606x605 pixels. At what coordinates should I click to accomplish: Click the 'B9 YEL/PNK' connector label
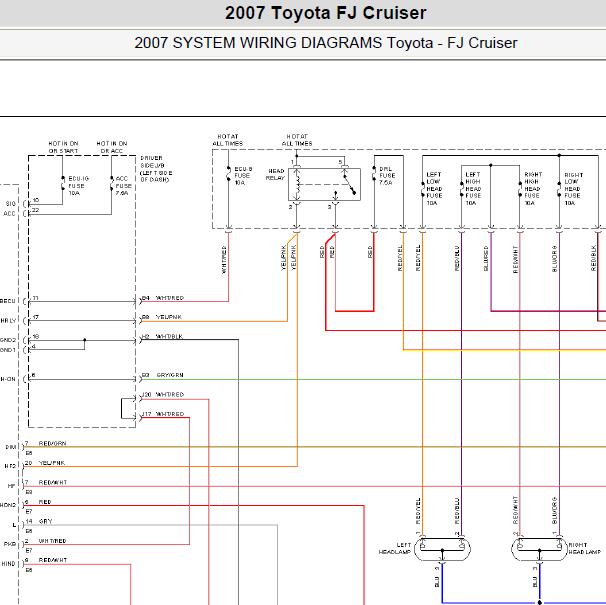(x=162, y=317)
